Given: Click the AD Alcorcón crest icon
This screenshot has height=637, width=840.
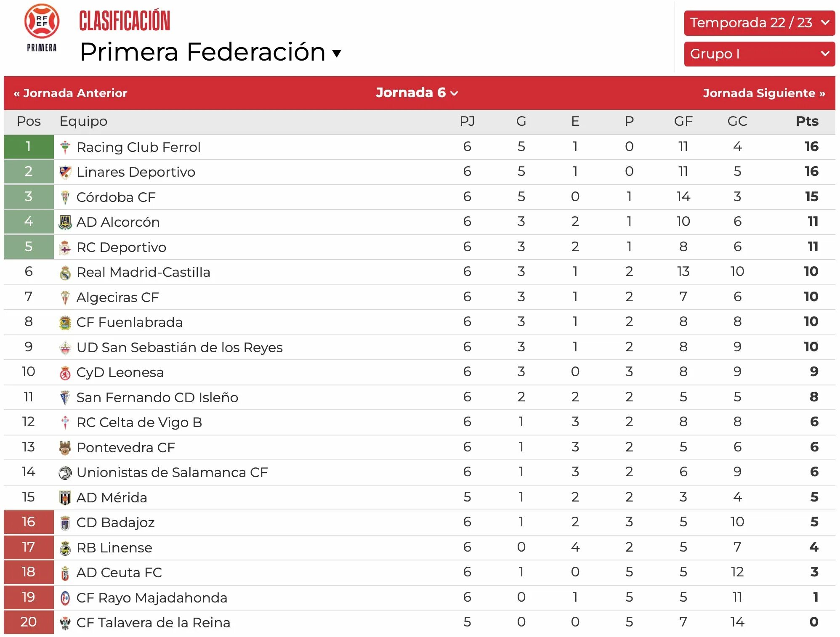Looking at the screenshot, I should 65,222.
